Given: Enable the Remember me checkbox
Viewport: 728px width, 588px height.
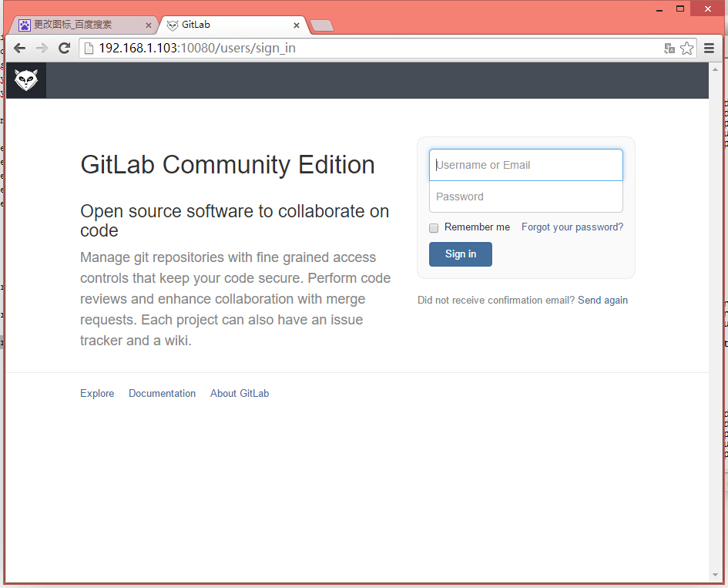Looking at the screenshot, I should coord(434,227).
